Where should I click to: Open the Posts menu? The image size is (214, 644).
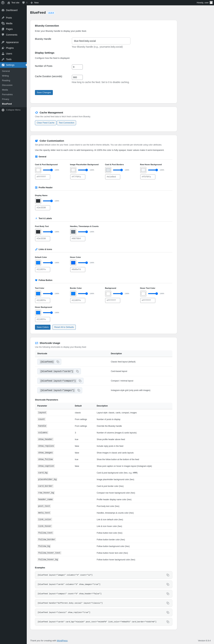tap(13, 18)
